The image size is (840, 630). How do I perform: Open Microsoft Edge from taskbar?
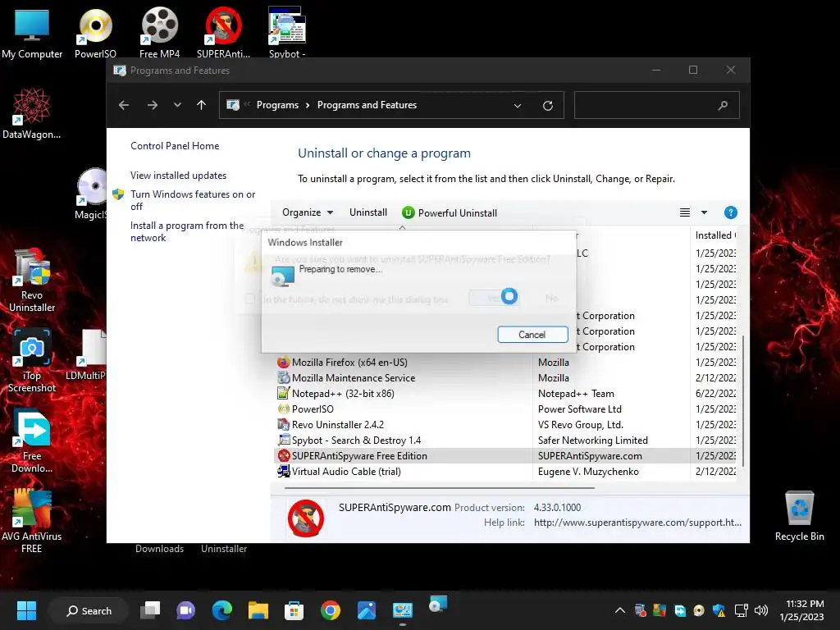point(221,610)
